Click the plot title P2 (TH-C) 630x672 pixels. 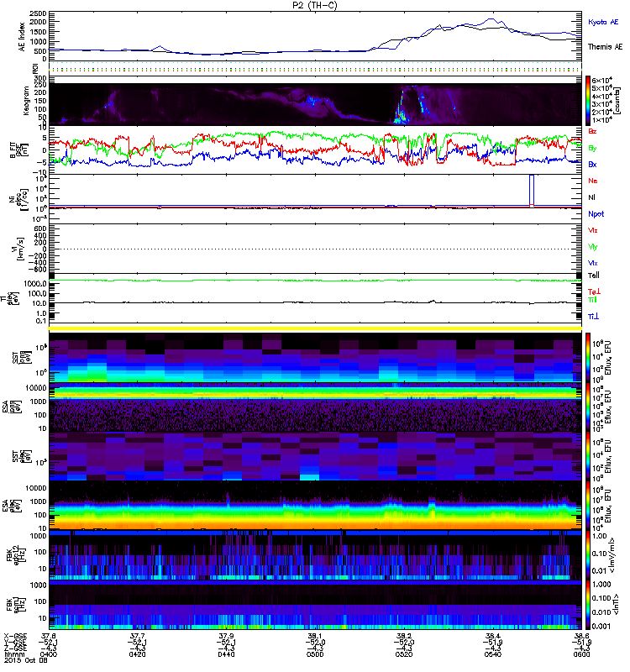[x=315, y=5]
